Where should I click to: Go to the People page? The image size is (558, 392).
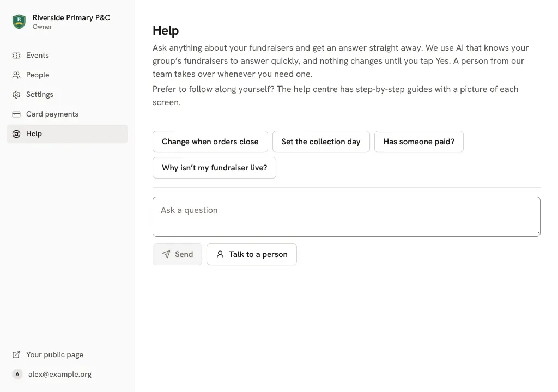point(67,75)
